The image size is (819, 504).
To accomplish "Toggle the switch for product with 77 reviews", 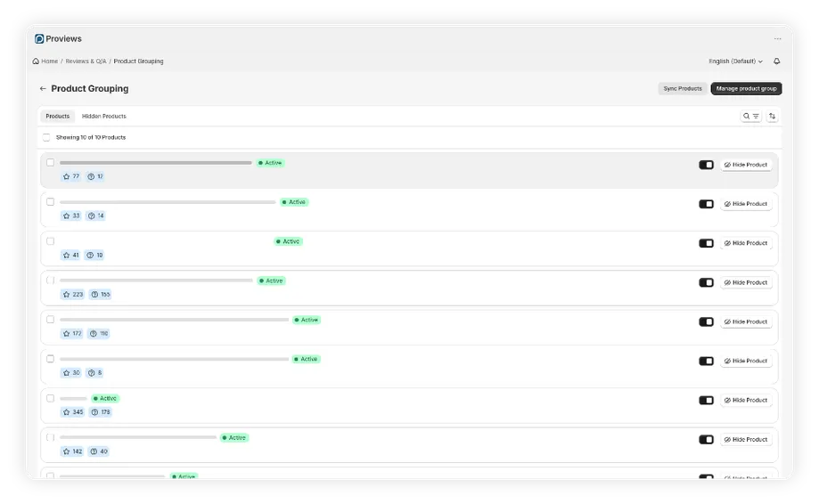I will (706, 165).
